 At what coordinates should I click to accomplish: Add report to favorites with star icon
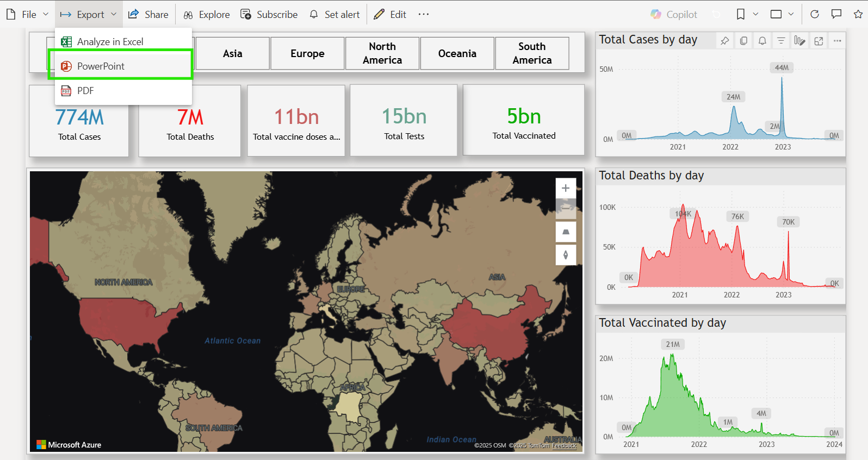[858, 14]
